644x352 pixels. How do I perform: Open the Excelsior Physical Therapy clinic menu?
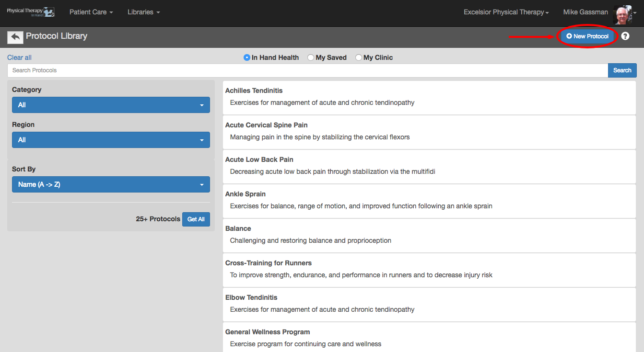506,12
